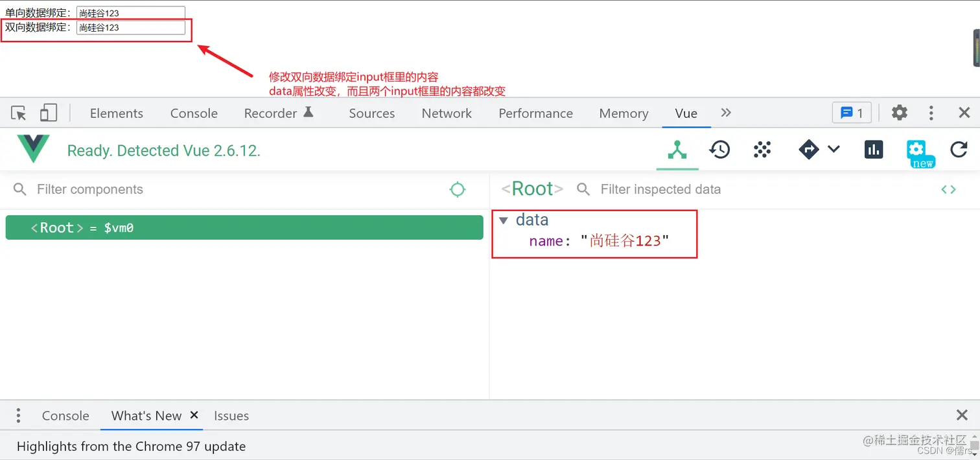Click the 双向数据绑定 input field
This screenshot has width=980, height=460.
[x=130, y=27]
